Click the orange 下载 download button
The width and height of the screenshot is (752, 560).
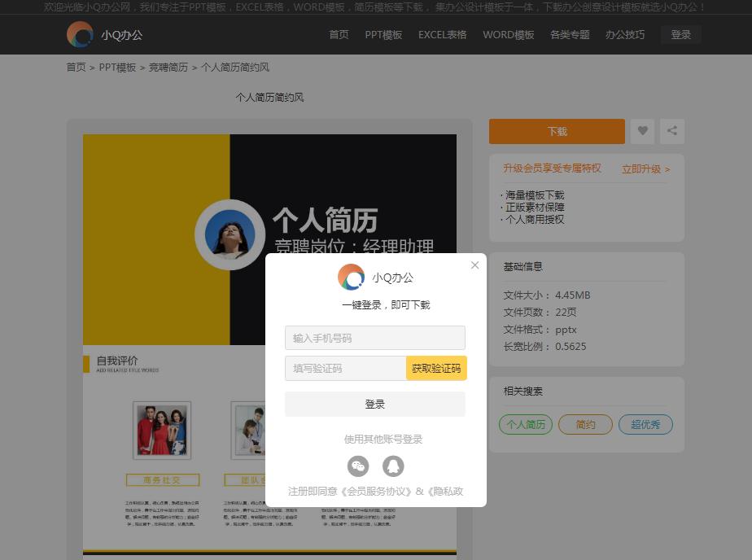click(x=556, y=131)
